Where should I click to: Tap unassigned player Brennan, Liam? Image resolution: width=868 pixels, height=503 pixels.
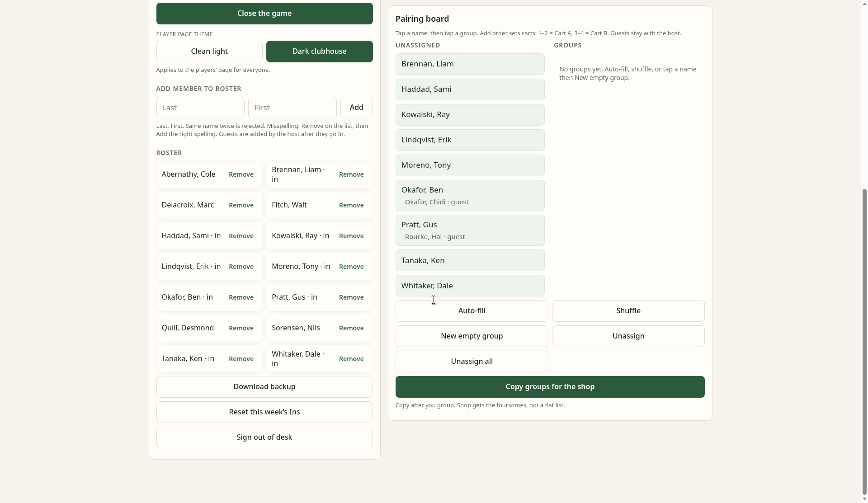coord(470,64)
